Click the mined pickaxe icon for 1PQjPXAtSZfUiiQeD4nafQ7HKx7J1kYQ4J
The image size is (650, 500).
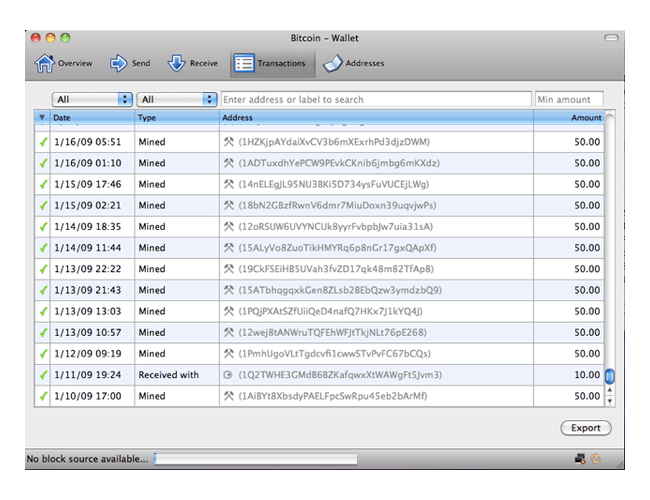[x=228, y=311]
